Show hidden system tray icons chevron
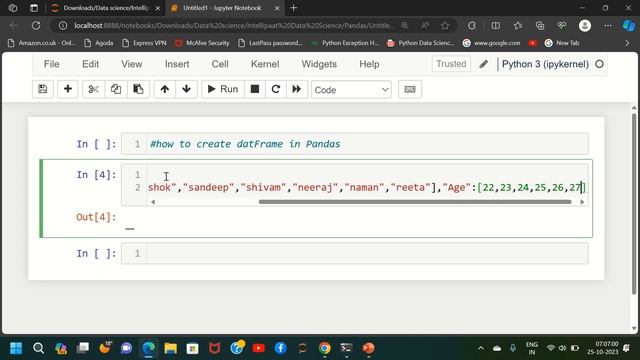 click(481, 348)
